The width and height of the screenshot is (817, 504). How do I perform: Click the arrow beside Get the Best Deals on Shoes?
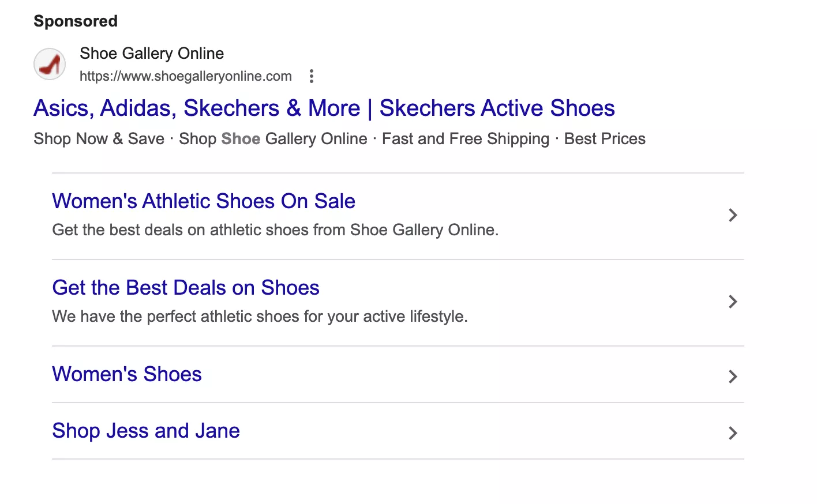pyautogui.click(x=733, y=302)
